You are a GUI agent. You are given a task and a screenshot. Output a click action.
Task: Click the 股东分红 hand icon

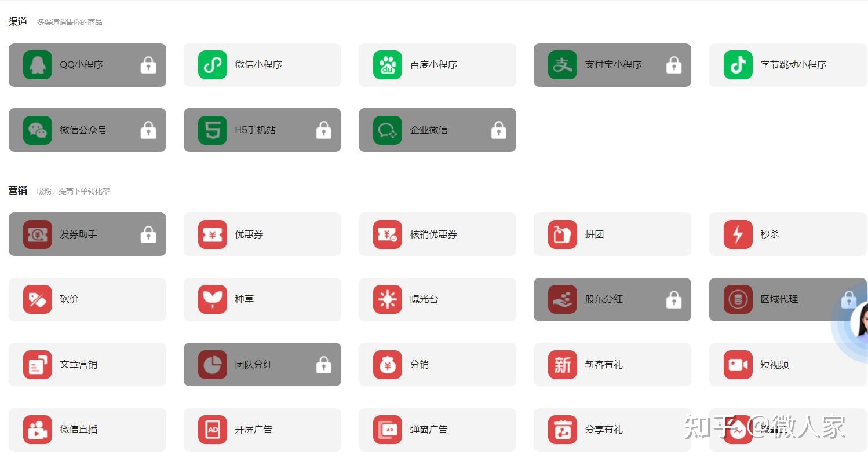pyautogui.click(x=563, y=299)
